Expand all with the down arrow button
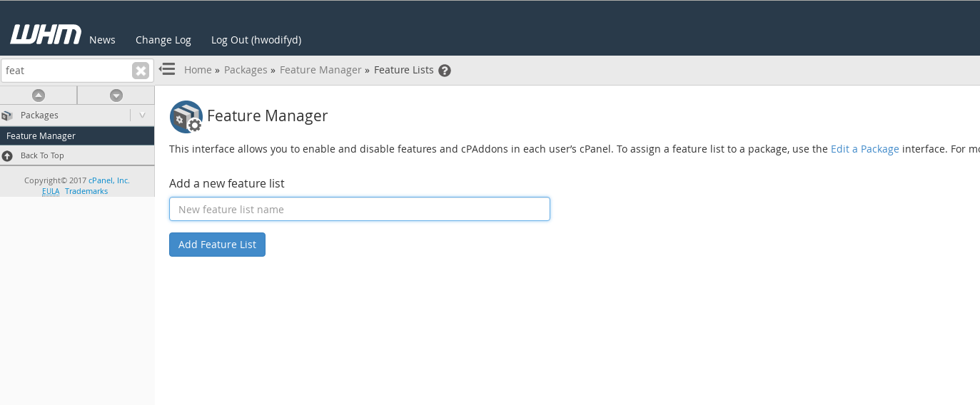The height and width of the screenshot is (405, 980). (116, 95)
